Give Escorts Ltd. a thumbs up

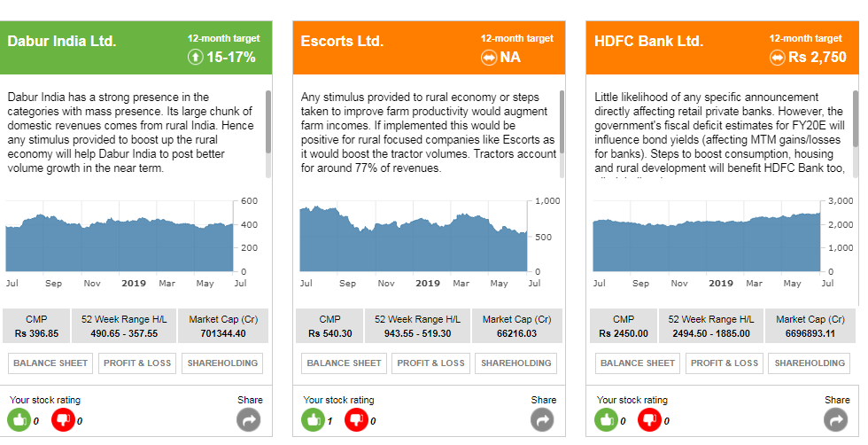(314, 419)
